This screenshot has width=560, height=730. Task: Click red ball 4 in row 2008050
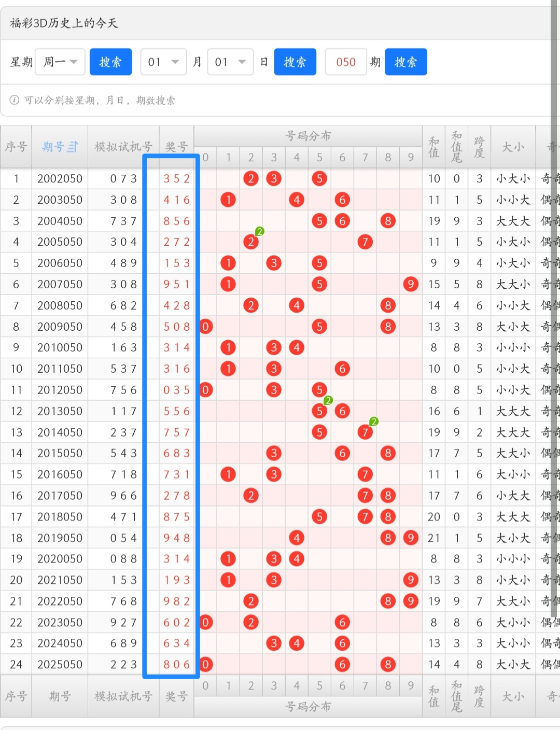(x=297, y=305)
